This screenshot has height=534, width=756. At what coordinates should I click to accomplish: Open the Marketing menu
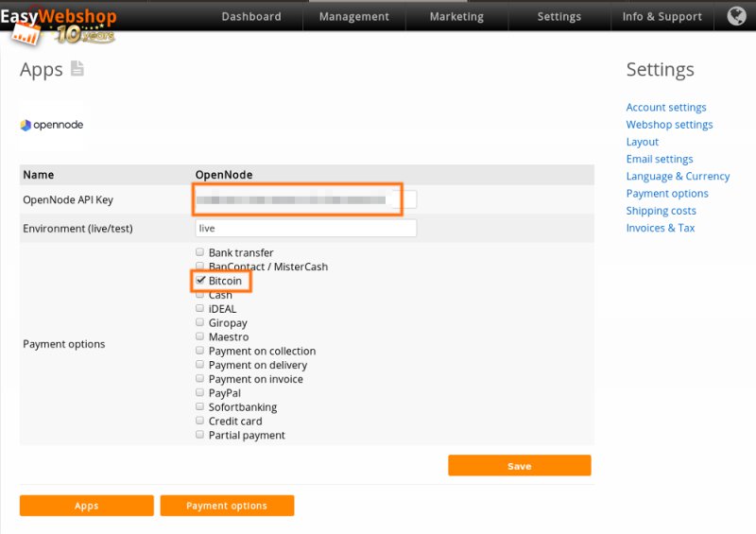[x=456, y=16]
